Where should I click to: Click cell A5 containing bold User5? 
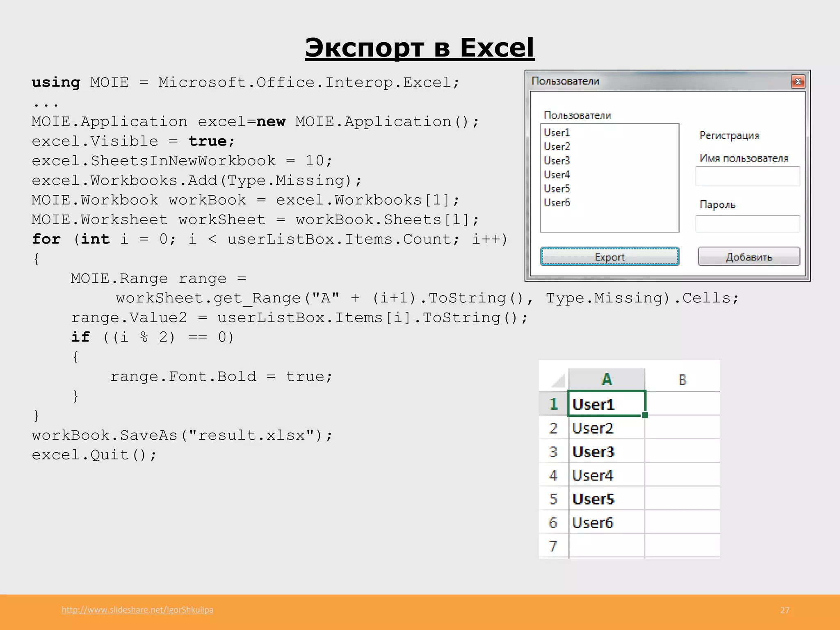[607, 499]
